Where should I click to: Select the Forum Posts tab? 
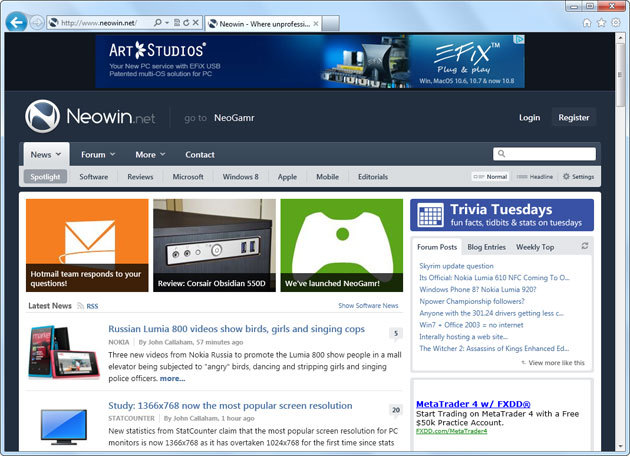437,247
